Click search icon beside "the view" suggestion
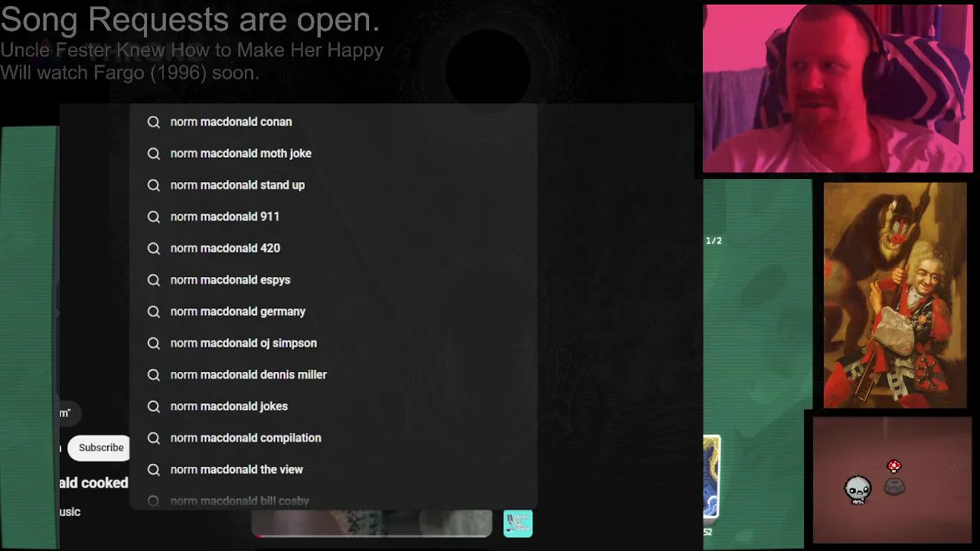Screen dimensions: 980x551 154,470
